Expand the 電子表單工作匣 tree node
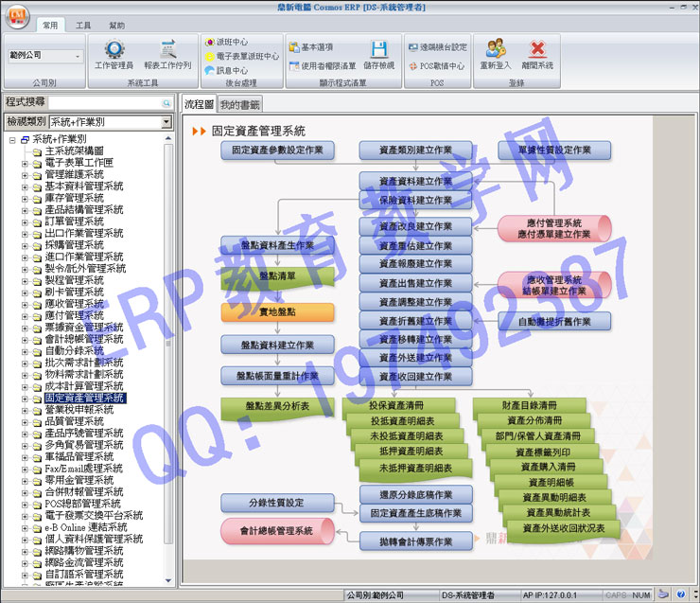This screenshot has height=603, width=700. (25, 164)
